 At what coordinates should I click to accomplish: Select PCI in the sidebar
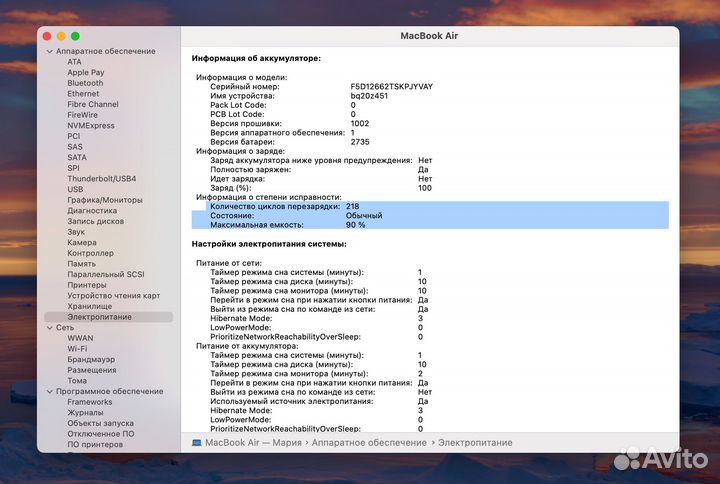73,136
